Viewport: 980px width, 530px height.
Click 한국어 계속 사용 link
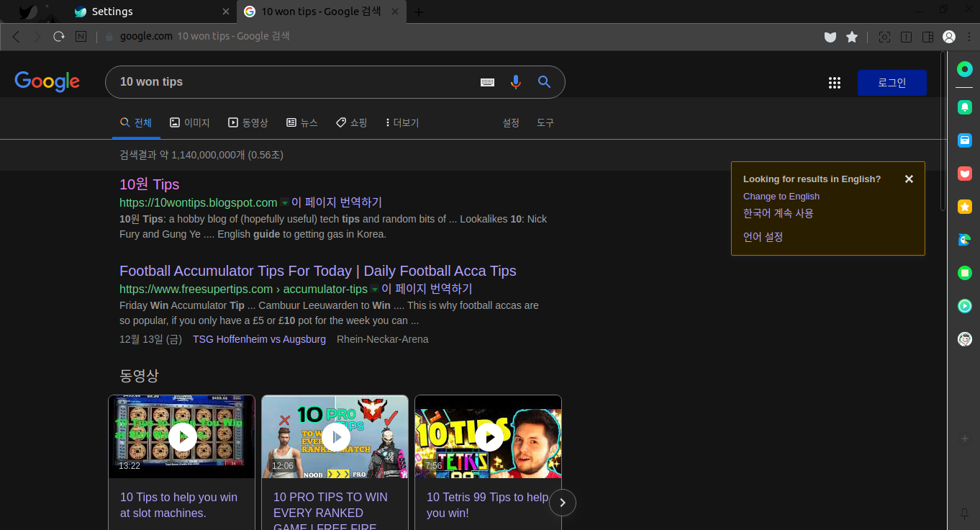[779, 213]
